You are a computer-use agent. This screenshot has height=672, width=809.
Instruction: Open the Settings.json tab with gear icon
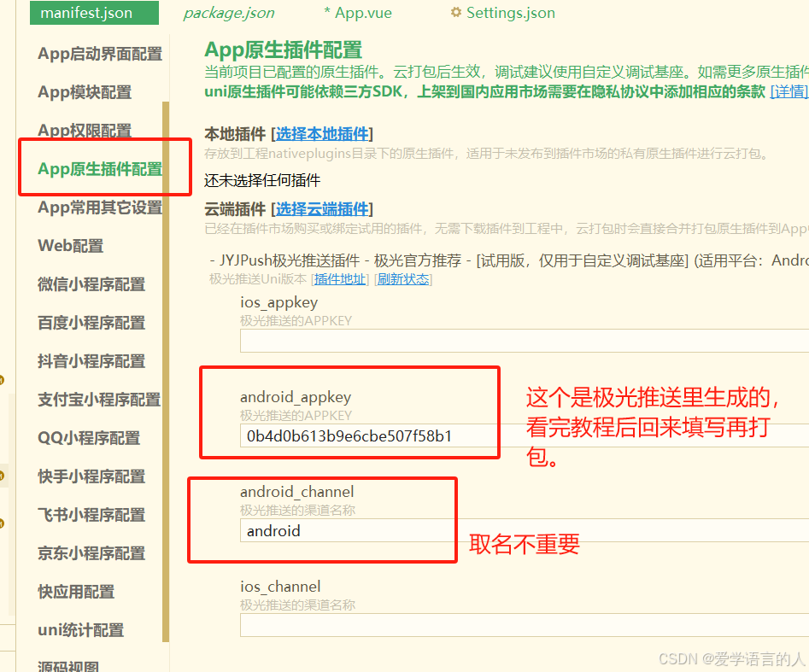(502, 13)
